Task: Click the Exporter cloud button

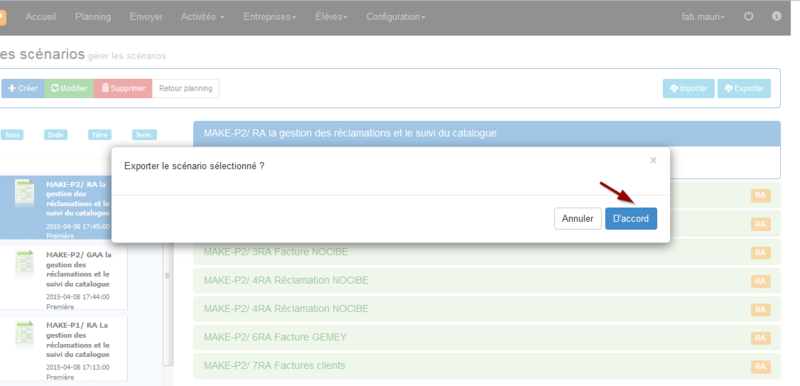Action: (744, 88)
